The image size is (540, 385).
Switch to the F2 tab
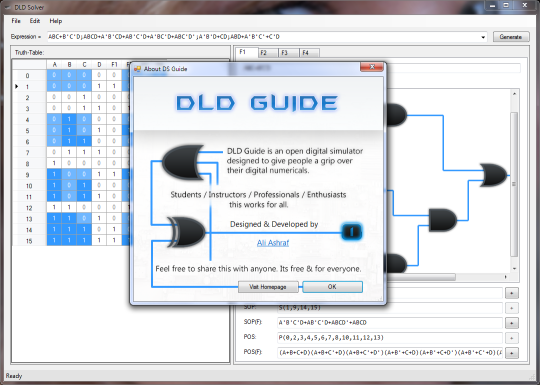[267, 53]
